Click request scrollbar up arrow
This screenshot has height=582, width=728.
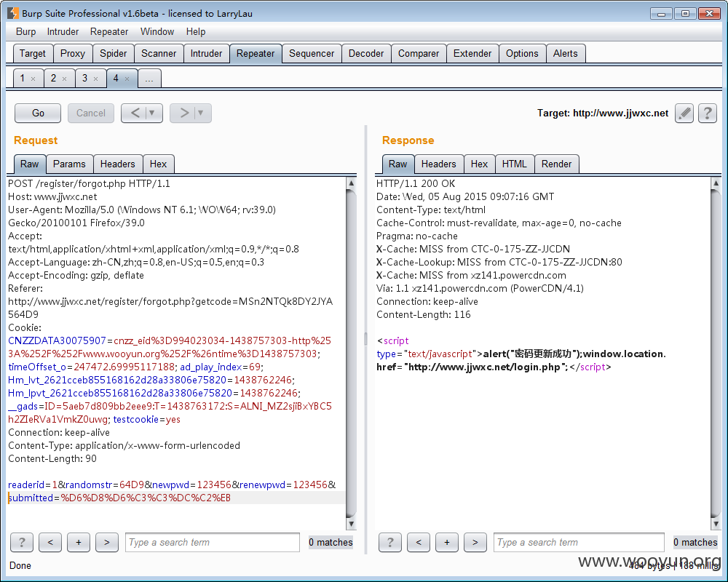pos(352,183)
